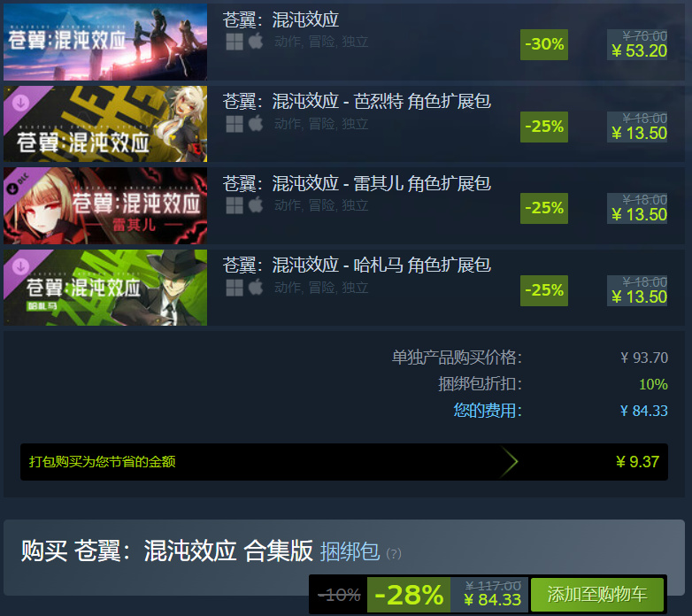Click Windows icon on 芭烈特 角色扩展包 row
The height and width of the screenshot is (616, 692).
click(x=235, y=124)
